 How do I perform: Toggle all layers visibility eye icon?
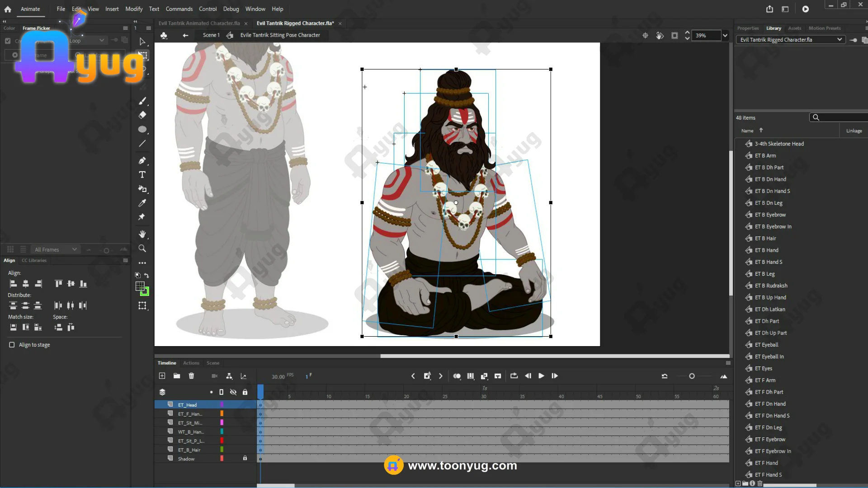coord(233,392)
